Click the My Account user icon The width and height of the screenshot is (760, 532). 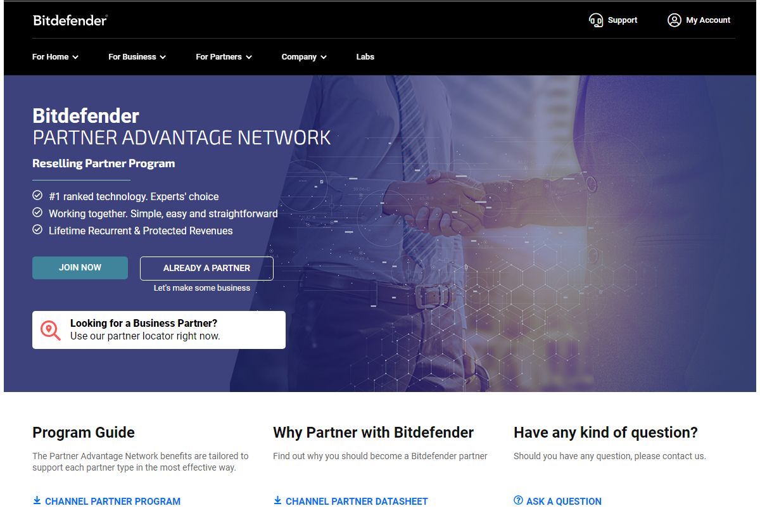[674, 20]
